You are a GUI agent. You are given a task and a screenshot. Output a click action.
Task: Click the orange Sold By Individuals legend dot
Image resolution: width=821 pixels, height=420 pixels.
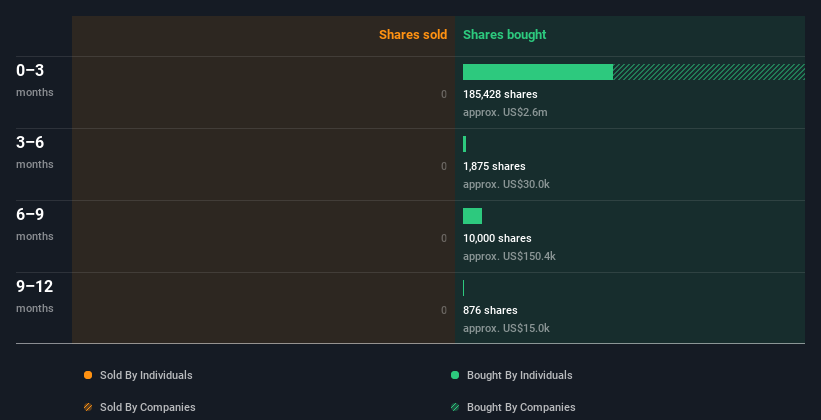[x=88, y=375]
